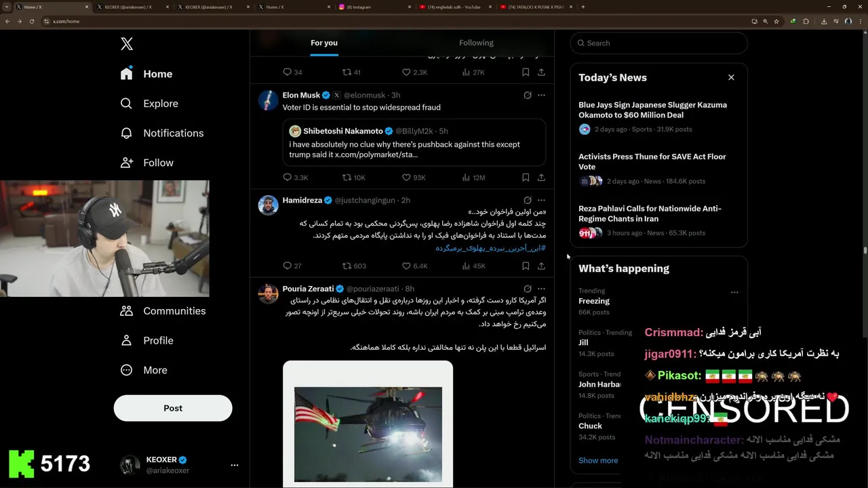Viewport: 868px width, 488px height.
Task: Repost Elon Musk's post with 10K reposts
Action: (353, 178)
